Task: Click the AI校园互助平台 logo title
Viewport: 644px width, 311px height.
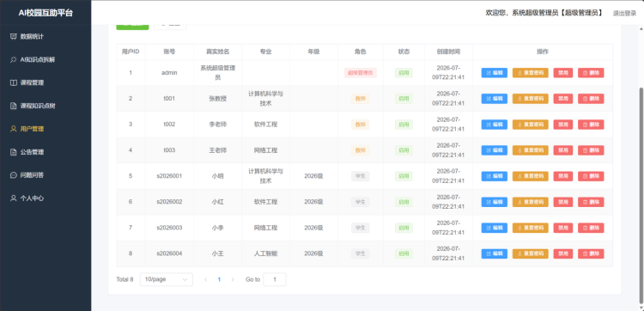Action: click(x=46, y=13)
